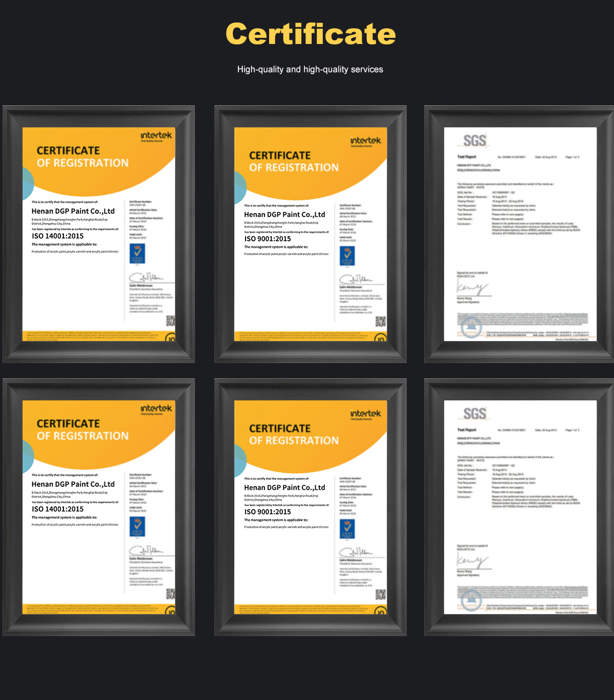The image size is (614, 700).
Task: Click the handwritten signature on top-row SGS report
Action: click(472, 288)
